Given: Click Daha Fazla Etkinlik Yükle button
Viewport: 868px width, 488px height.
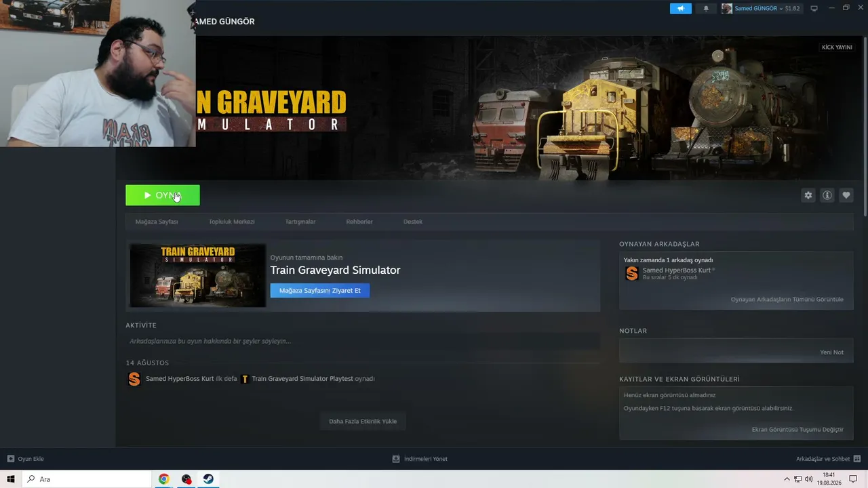Looking at the screenshot, I should 363,422.
